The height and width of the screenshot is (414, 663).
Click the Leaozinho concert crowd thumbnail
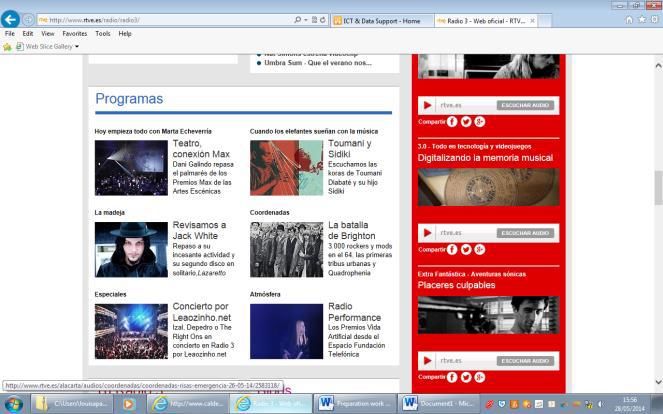coord(131,331)
